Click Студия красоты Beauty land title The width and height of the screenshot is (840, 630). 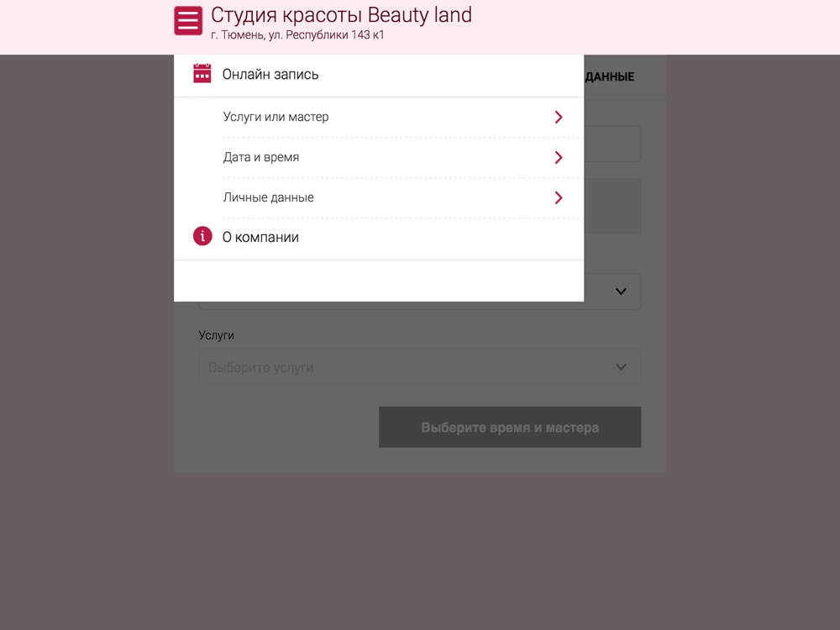tap(341, 15)
